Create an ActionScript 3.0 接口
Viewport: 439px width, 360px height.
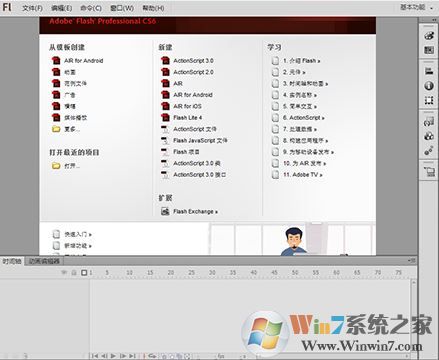pos(200,174)
